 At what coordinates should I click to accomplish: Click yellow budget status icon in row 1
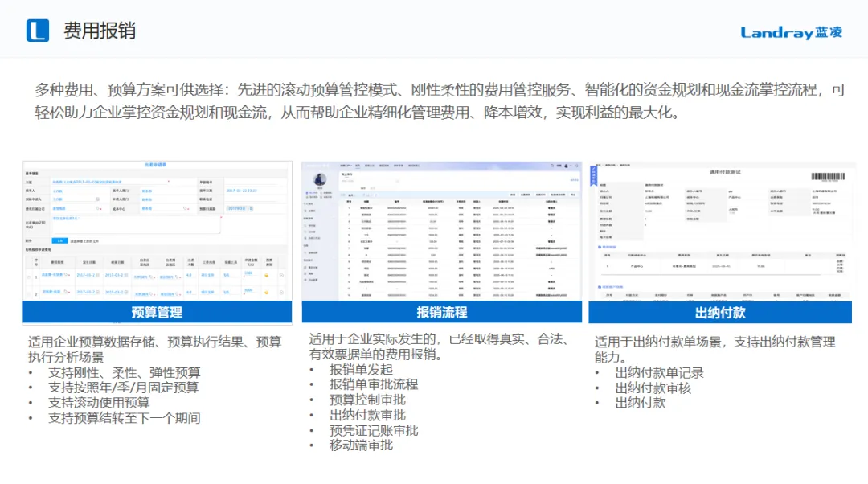coord(267,276)
